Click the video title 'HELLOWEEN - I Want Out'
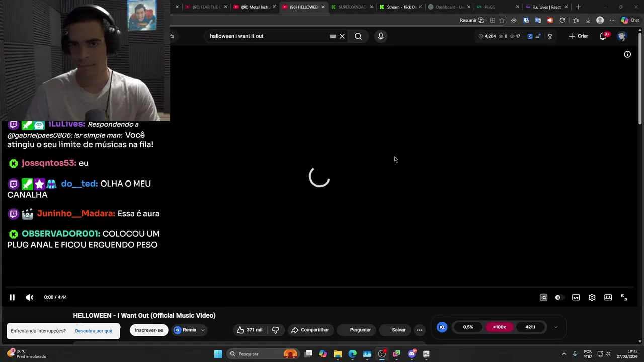644x362 pixels. 144,315
